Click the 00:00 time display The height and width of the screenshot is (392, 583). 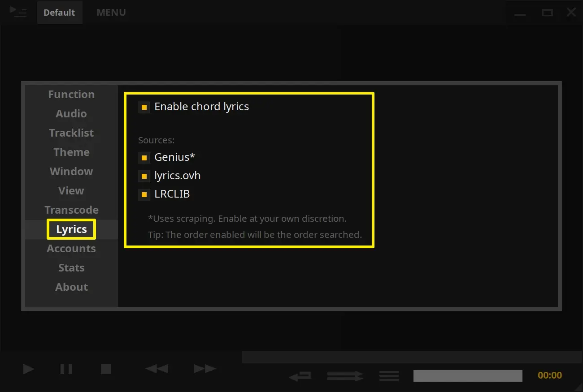point(550,375)
